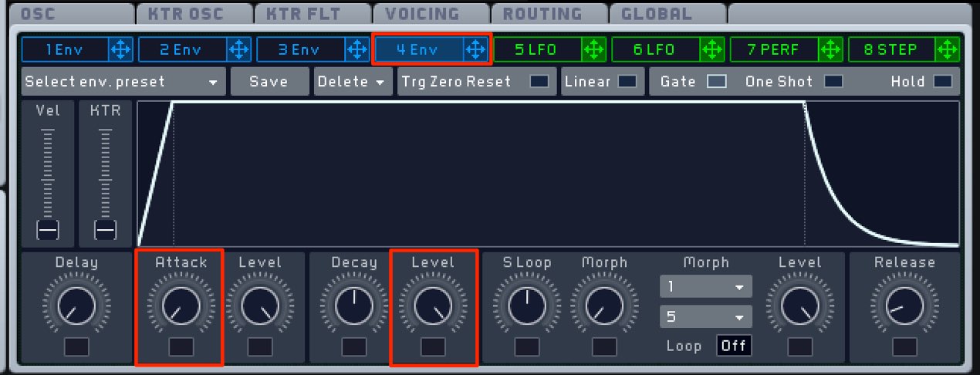Click the modulation slot box under Attack's Level knob
Viewport: 980px width, 375px height.
pyautogui.click(x=260, y=346)
